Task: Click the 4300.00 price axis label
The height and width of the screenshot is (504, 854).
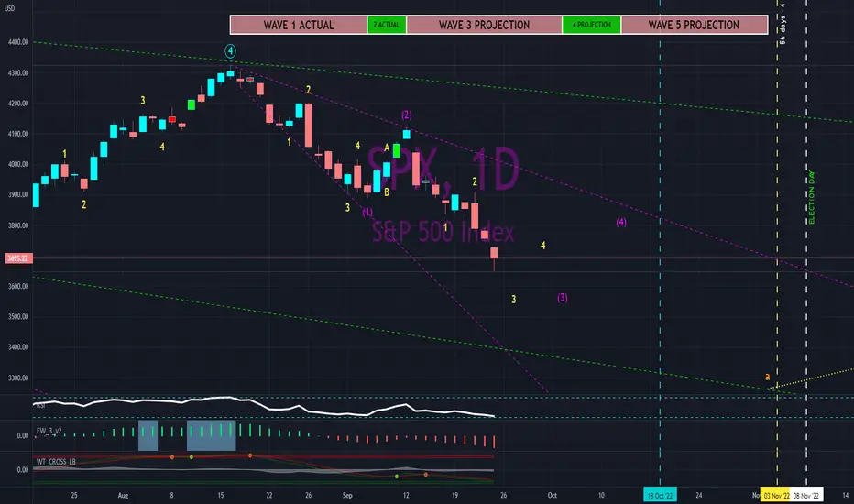Action: coord(18,73)
